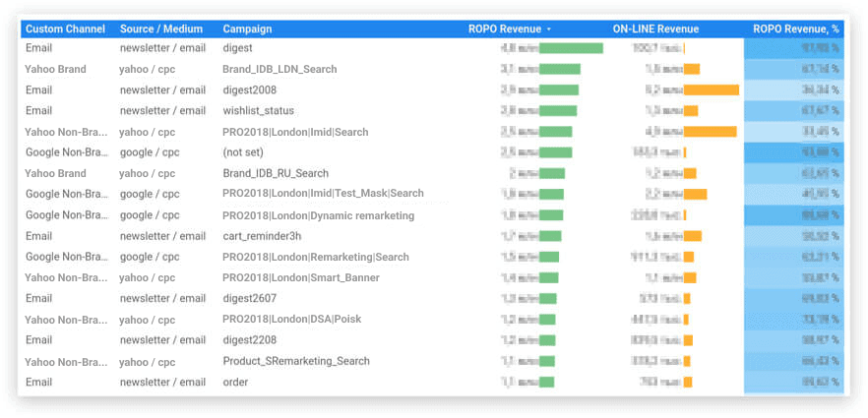
Task: Click the orange ON-LINE bar in digest2008 row
Action: click(x=712, y=90)
